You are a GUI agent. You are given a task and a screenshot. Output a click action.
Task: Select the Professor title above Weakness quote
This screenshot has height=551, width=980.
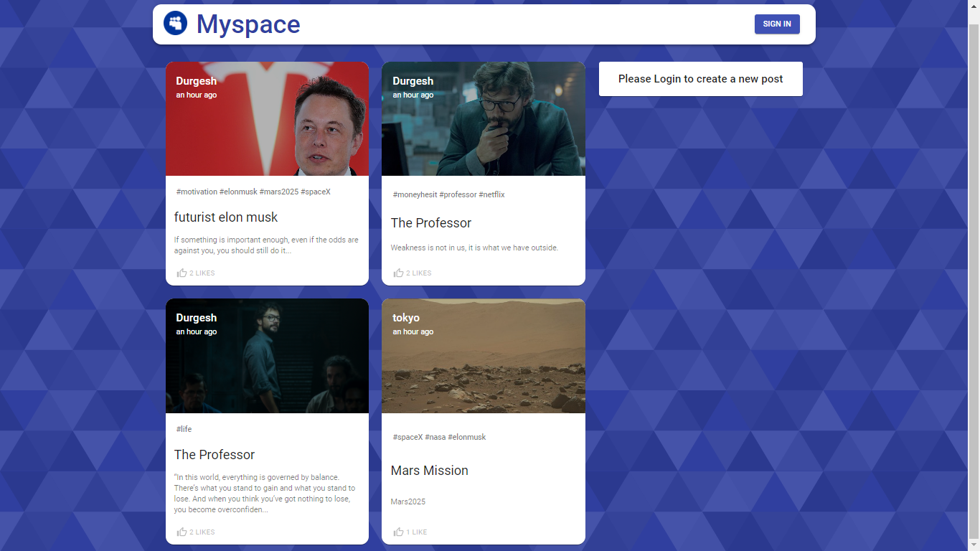(x=431, y=222)
